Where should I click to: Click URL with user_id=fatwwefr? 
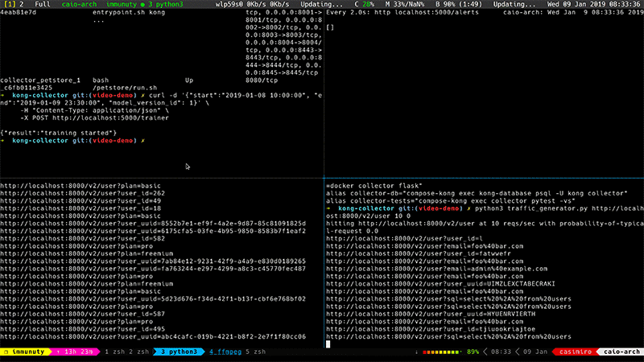click(x=419, y=253)
